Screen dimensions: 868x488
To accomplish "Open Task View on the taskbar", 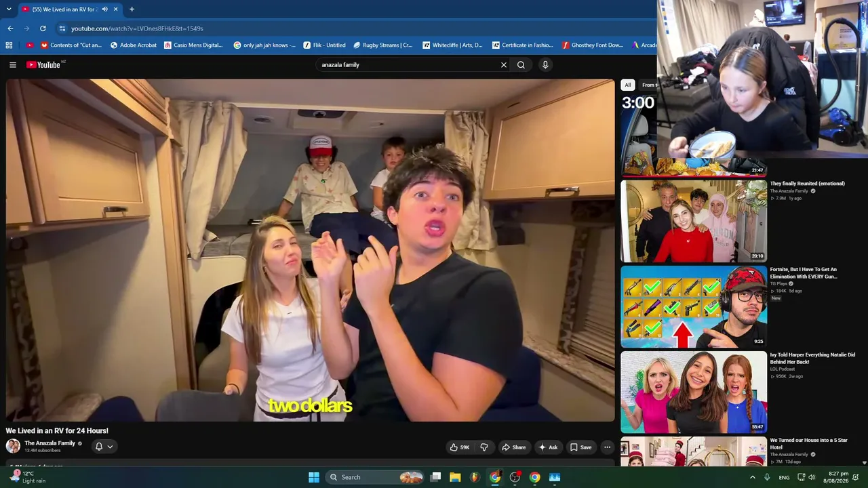I will coord(436,477).
